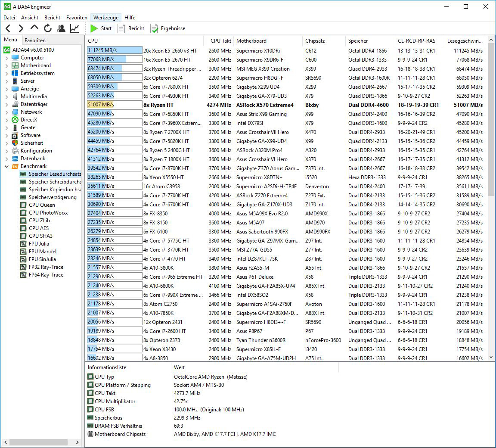
Task: Select the highlighted 51007 MB/s result bar
Action: pos(115,104)
